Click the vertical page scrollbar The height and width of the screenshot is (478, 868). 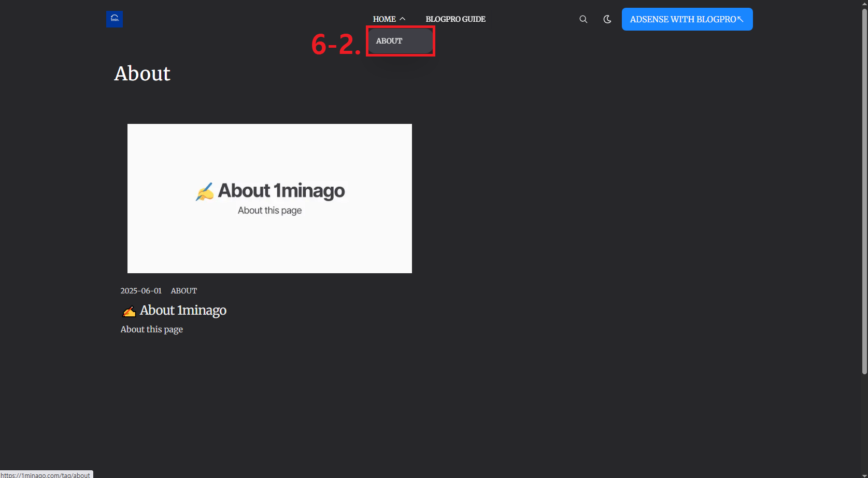tap(864, 192)
